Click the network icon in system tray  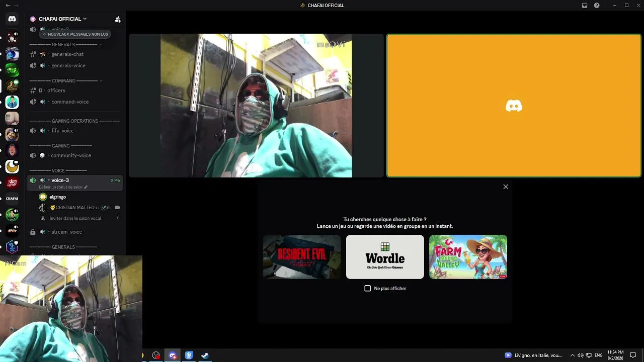[589, 355]
